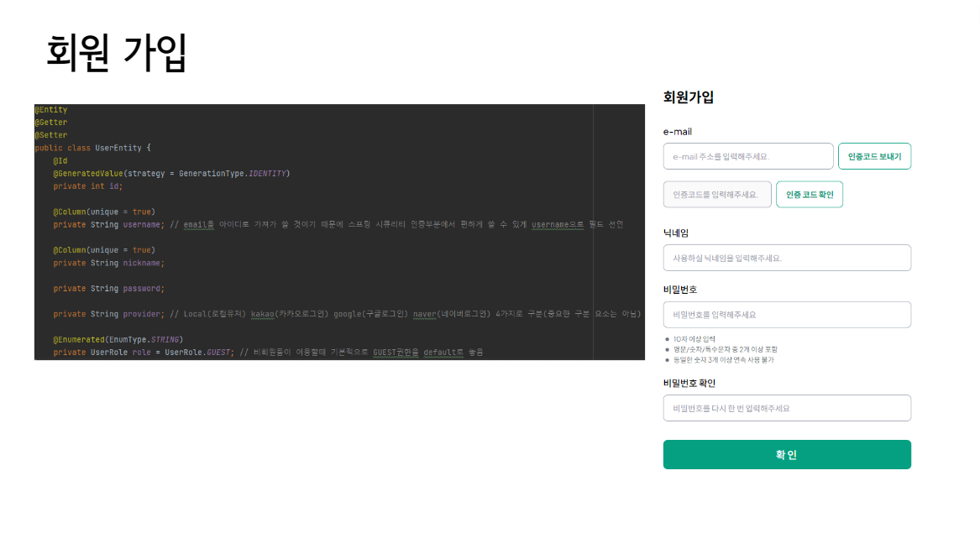Select the 인증코드를 입력해주세요 verification code field
This screenshot has height=549, width=980.
click(x=717, y=194)
